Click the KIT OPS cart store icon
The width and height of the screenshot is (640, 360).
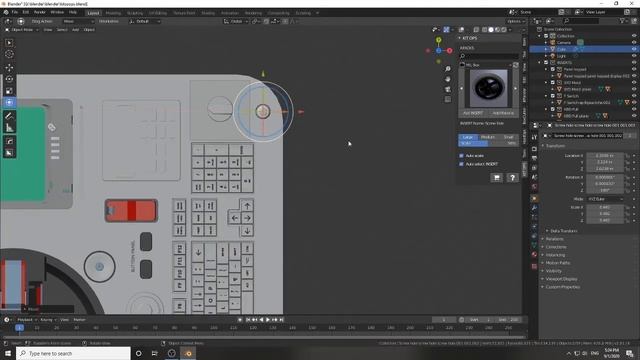click(496, 178)
